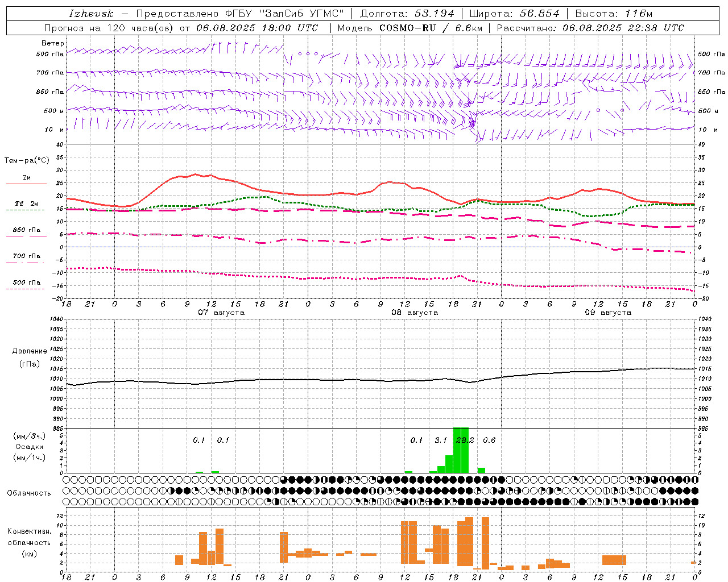Click the 1040 value on left pressure axis
The image size is (728, 582).
click(x=55, y=319)
